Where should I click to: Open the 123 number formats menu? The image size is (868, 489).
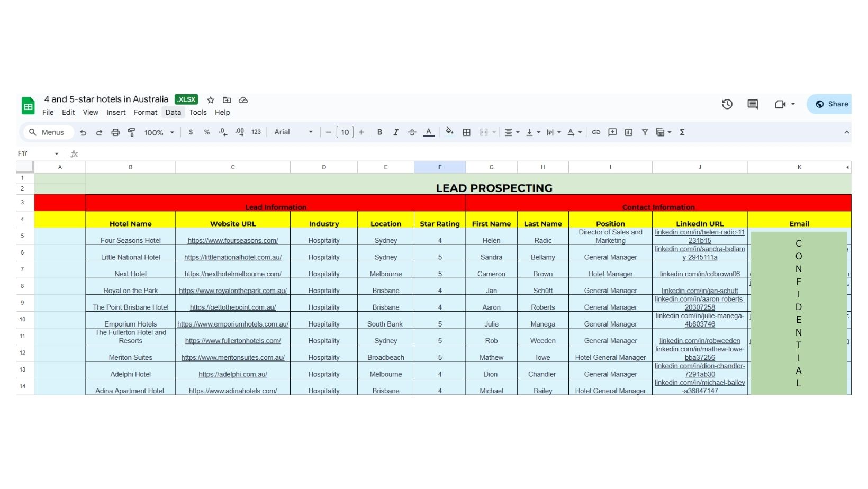pos(256,132)
